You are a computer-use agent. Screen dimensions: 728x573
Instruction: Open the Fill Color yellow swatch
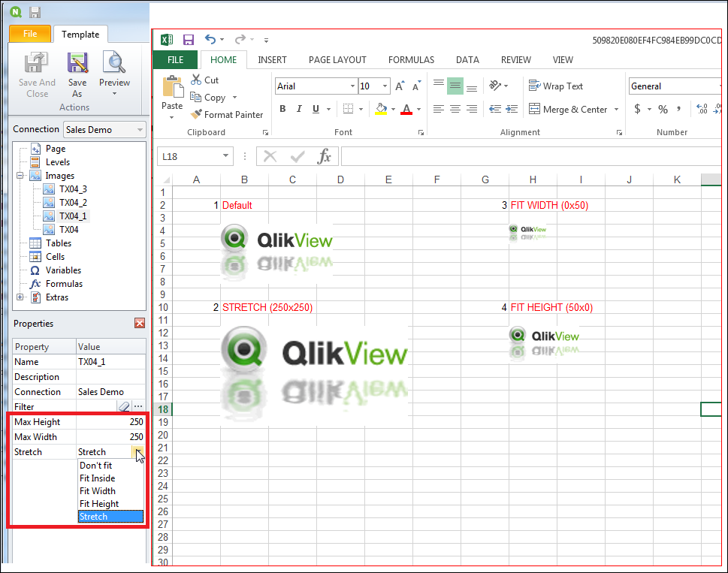pyautogui.click(x=381, y=109)
